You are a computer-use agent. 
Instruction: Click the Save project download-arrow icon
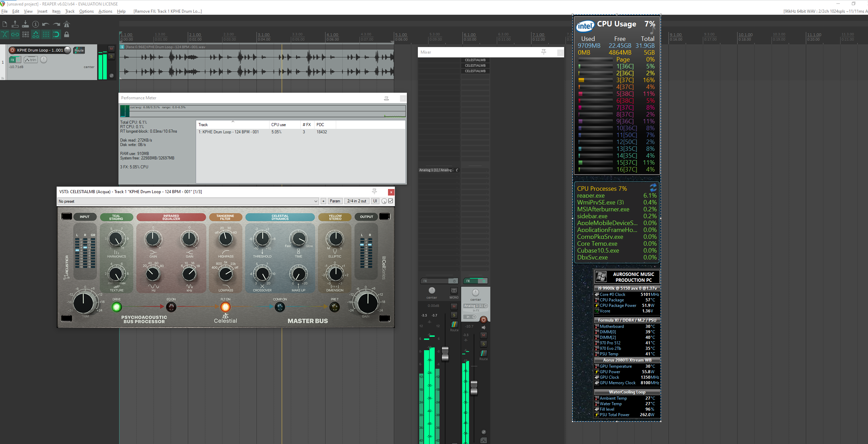click(25, 24)
